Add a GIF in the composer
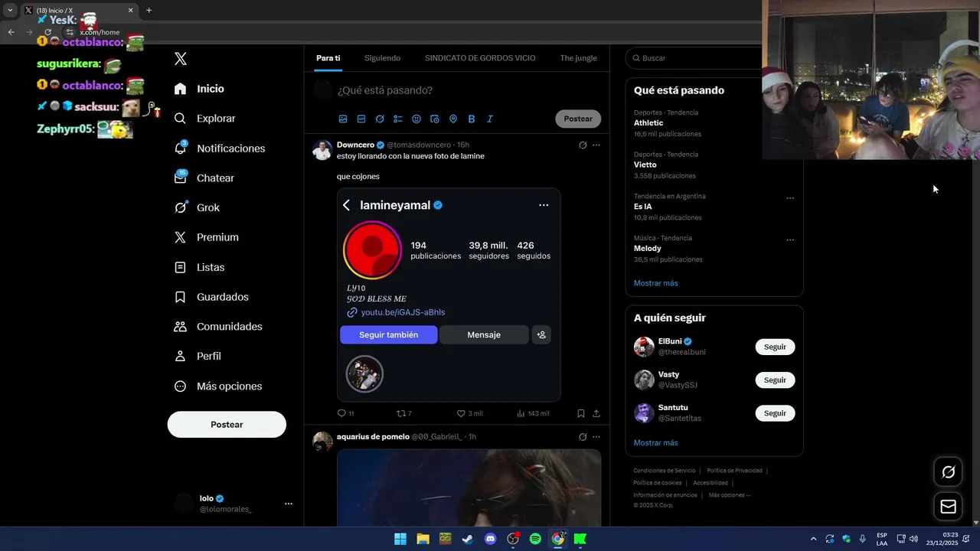980x551 pixels. click(361, 119)
